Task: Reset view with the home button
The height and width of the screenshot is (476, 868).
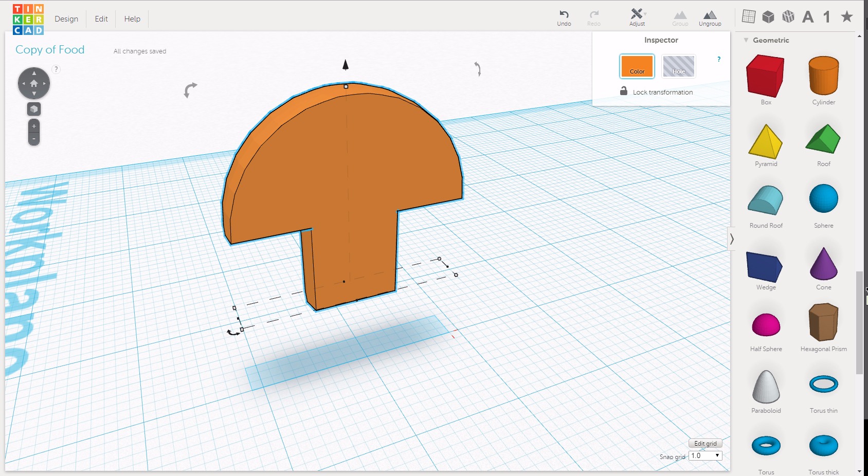Action: coord(34,83)
